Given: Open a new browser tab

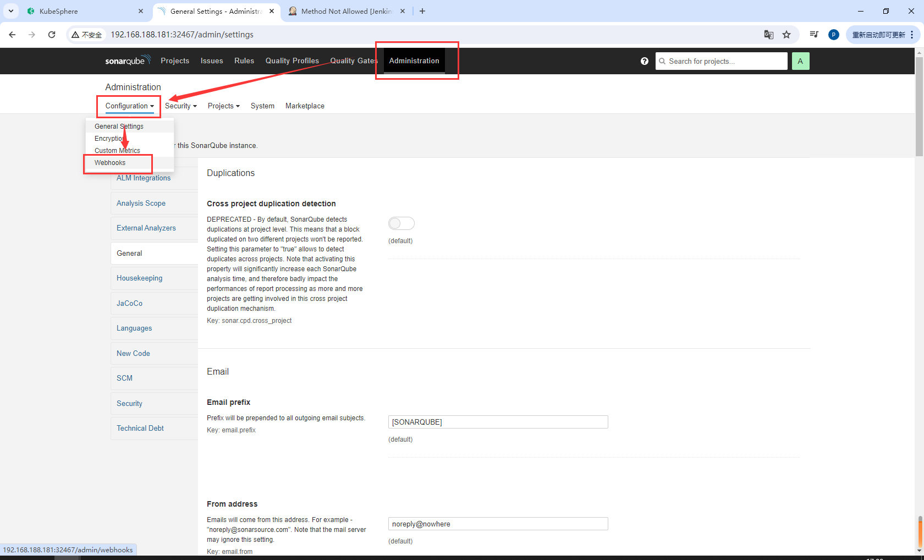Looking at the screenshot, I should [x=422, y=11].
